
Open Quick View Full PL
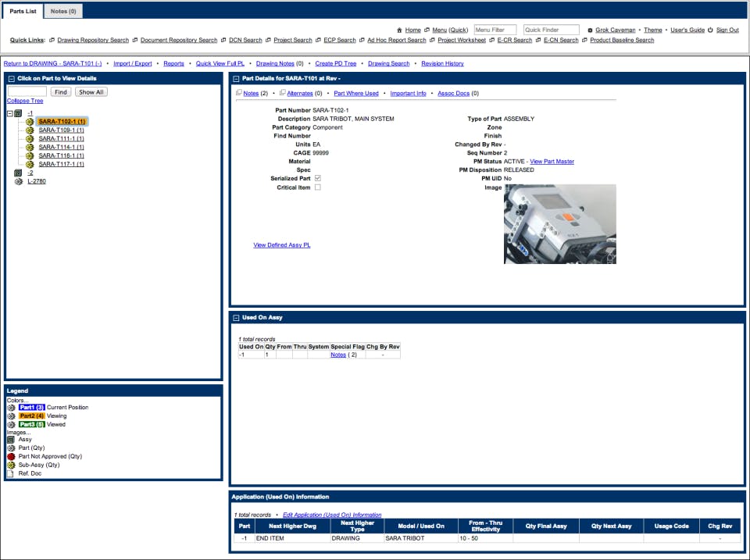[220, 63]
